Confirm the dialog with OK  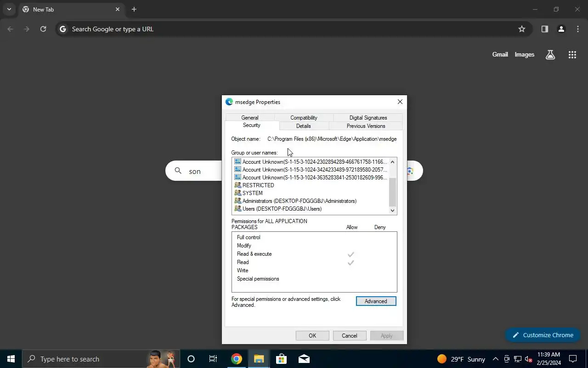[x=312, y=336]
